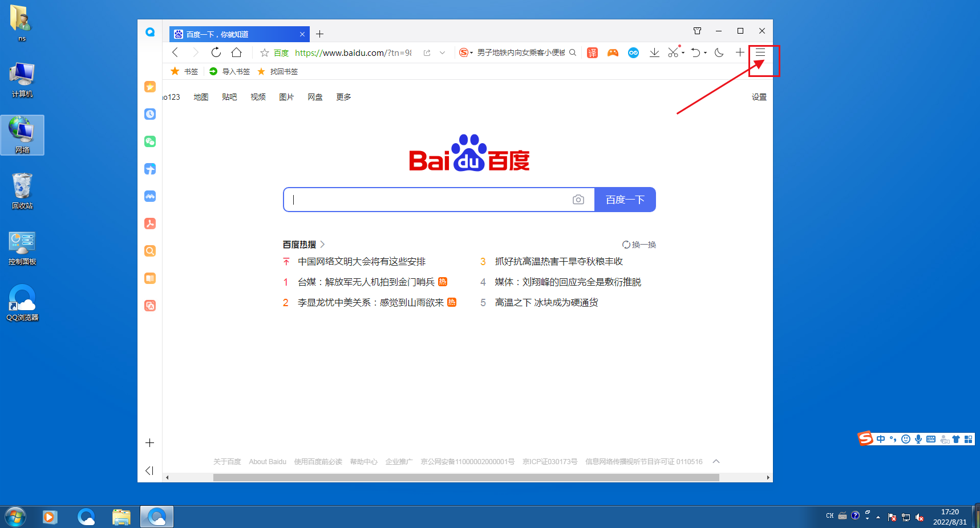Viewport: 980px width, 528px height.
Task: Open the skin shirt icon in the title bar
Action: tap(697, 31)
